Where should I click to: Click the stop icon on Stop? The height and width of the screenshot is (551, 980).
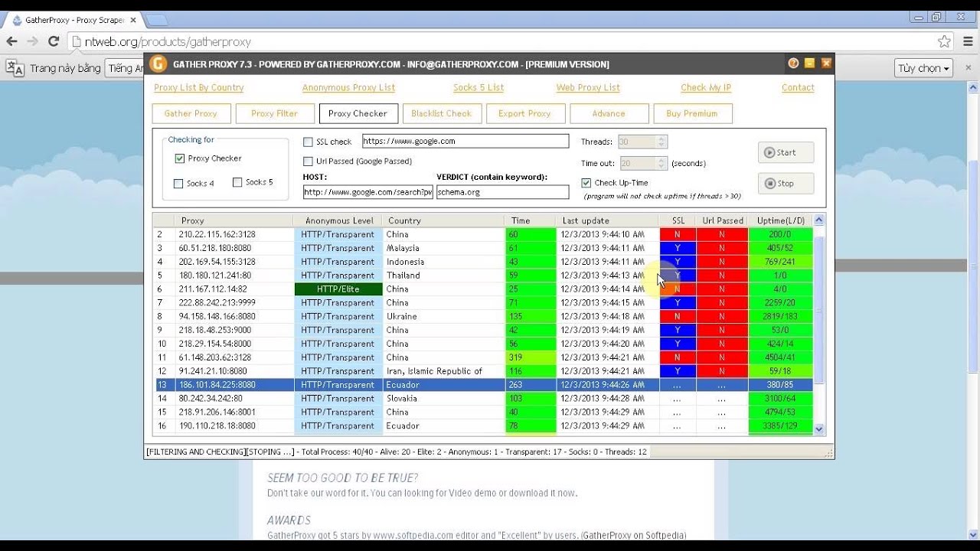pos(769,184)
